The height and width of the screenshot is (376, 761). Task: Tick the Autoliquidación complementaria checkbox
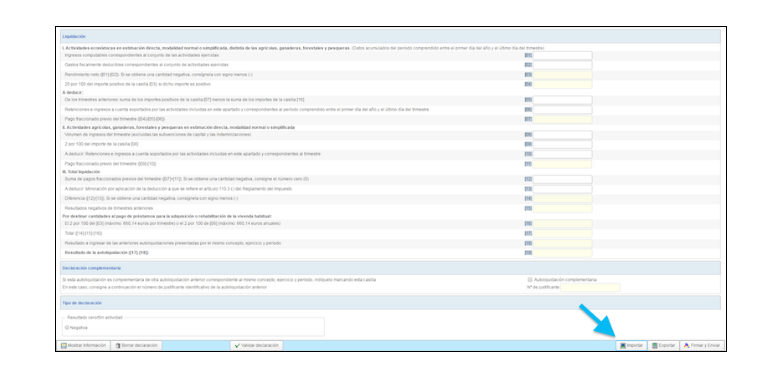[x=530, y=280]
